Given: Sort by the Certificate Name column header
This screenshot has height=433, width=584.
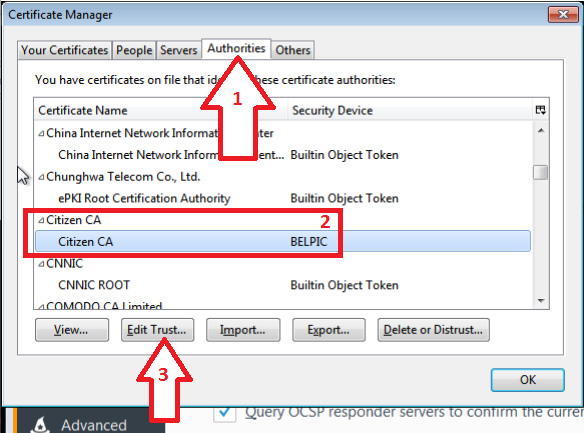Looking at the screenshot, I should [161, 111].
